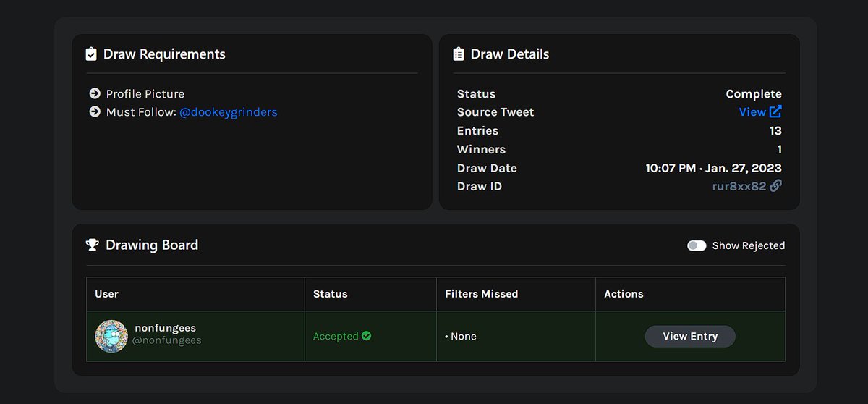The height and width of the screenshot is (404, 868).
Task: Open the Source Tweet View link
Action: [x=752, y=112]
